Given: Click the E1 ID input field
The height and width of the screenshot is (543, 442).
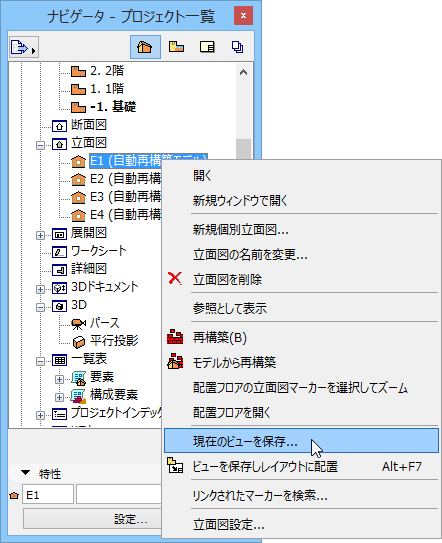Looking at the screenshot, I should 48,494.
